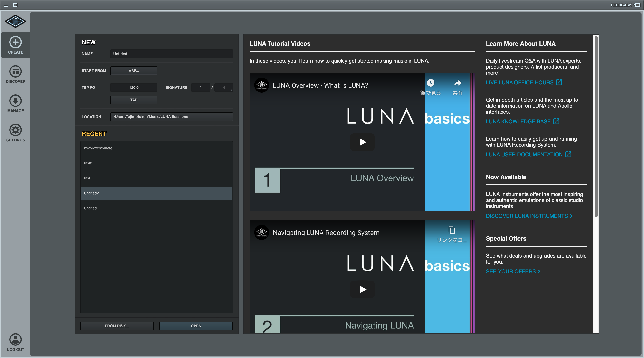Viewport: 644px width, 358px height.
Task: Select recent session named Untitled
Action: 157,208
